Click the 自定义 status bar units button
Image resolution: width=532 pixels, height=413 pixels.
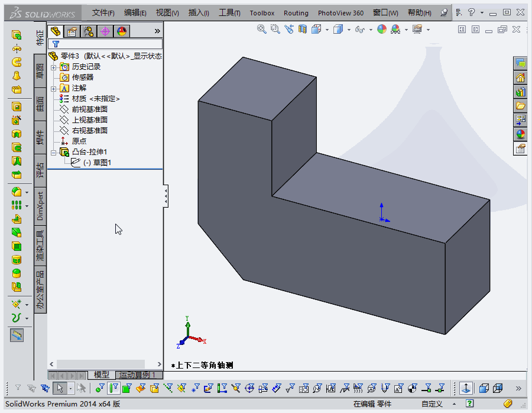(x=432, y=404)
